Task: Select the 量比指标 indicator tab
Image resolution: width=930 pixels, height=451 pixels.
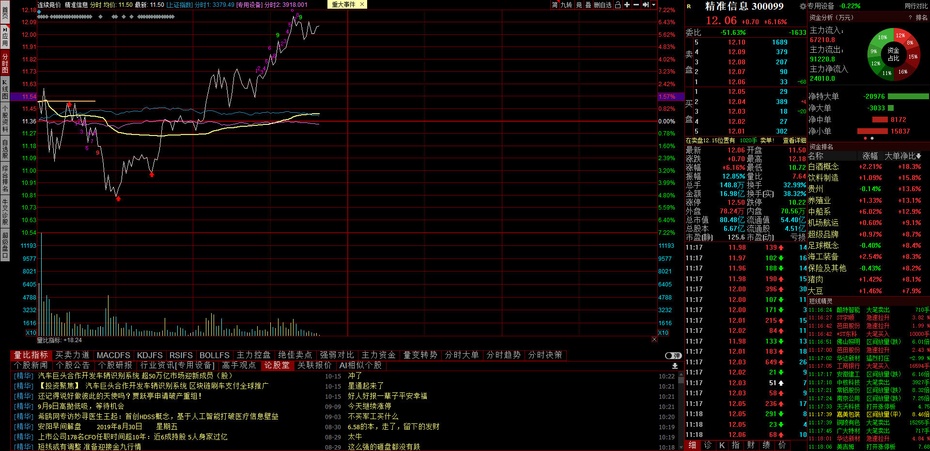Action: click(31, 355)
